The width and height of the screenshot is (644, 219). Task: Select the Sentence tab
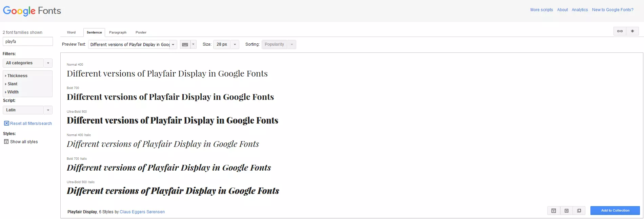94,32
